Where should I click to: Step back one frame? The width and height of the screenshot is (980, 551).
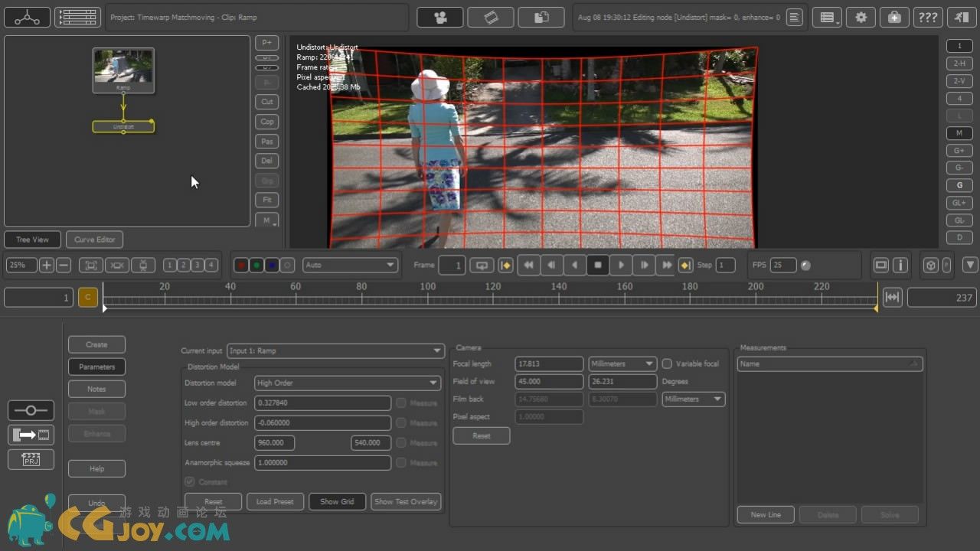[551, 265]
